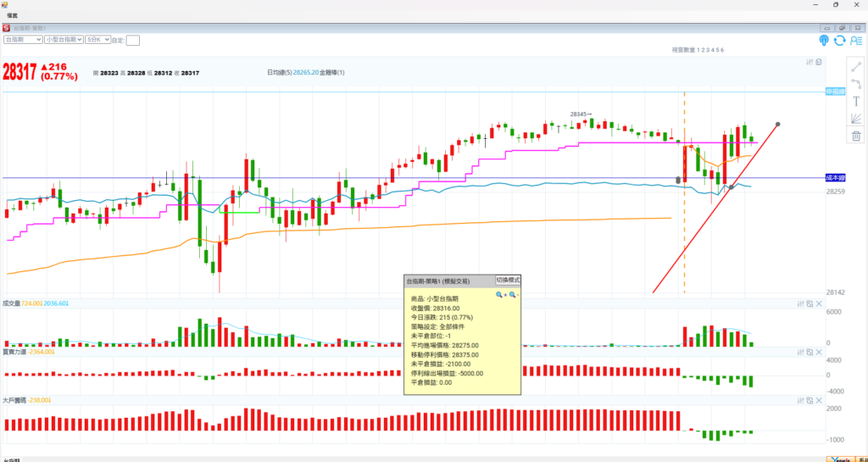Click the gray endpoint of red trendline
The image size is (868, 462).
[x=778, y=125]
